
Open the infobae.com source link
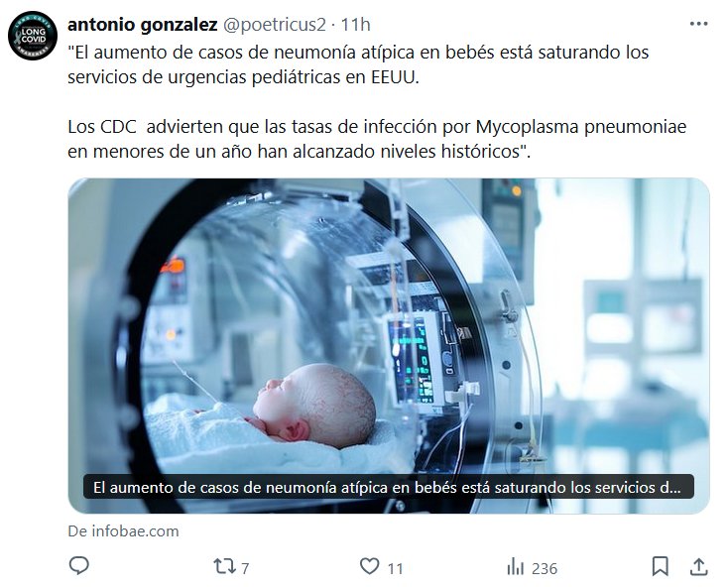click(x=124, y=531)
